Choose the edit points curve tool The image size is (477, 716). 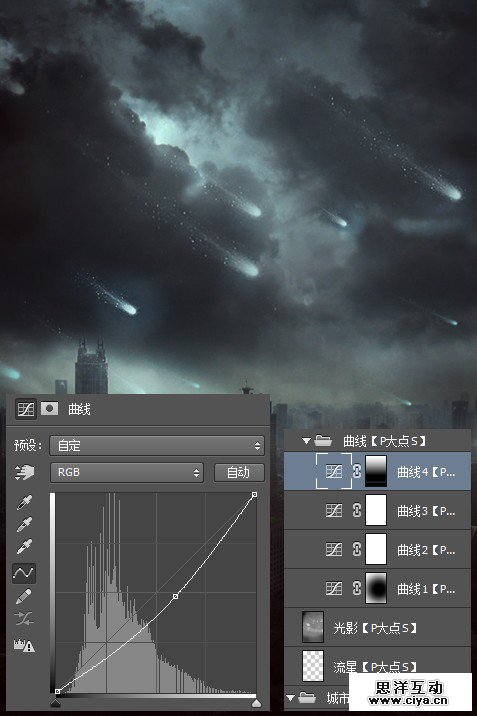point(24,573)
